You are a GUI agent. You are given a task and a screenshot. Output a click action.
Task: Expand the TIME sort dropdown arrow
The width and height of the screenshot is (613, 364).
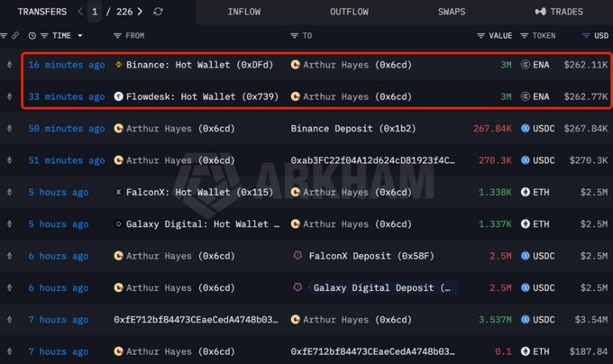tap(80, 35)
